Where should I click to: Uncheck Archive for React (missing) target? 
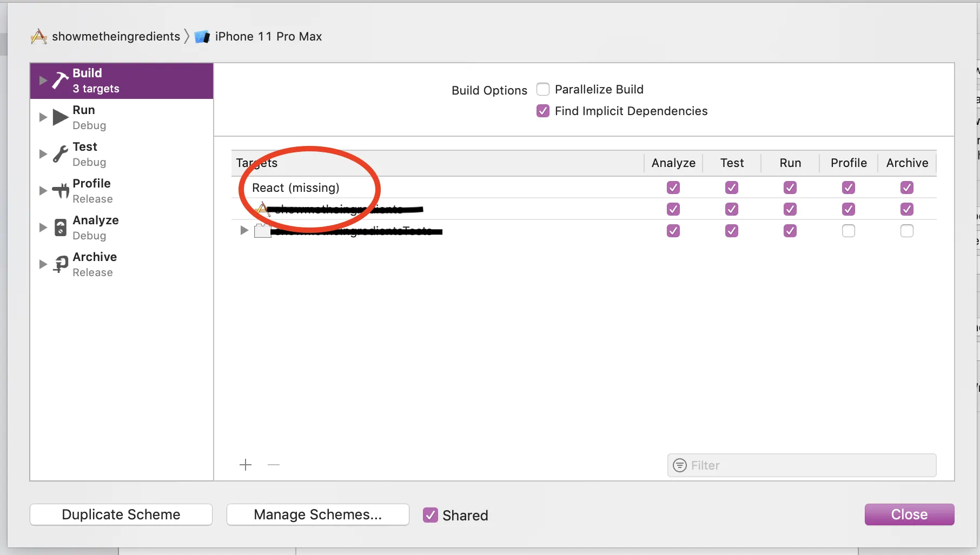(x=907, y=188)
